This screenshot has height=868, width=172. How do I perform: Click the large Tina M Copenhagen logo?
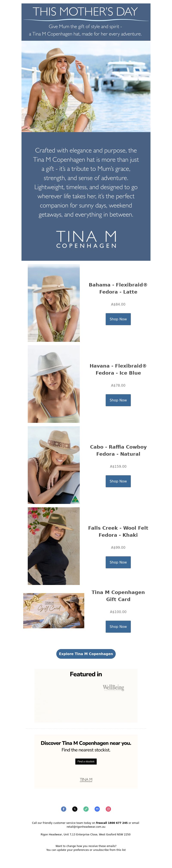coord(86,239)
